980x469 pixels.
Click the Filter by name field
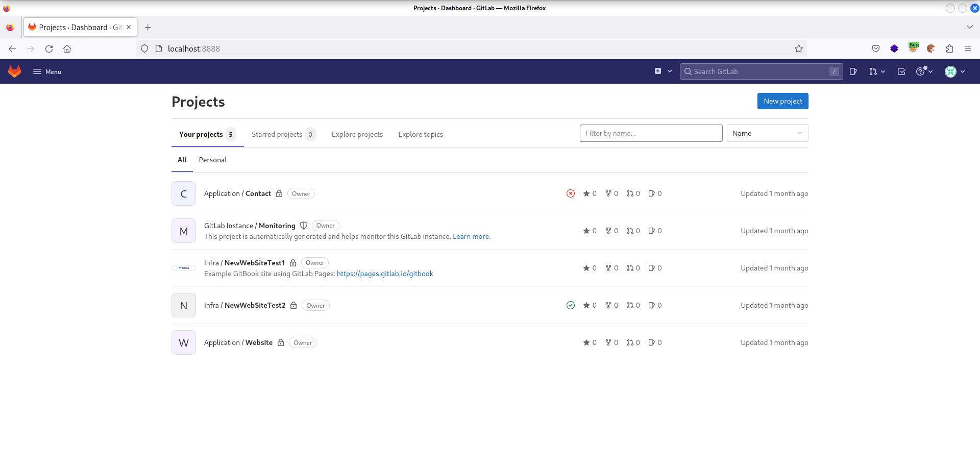pyautogui.click(x=651, y=133)
